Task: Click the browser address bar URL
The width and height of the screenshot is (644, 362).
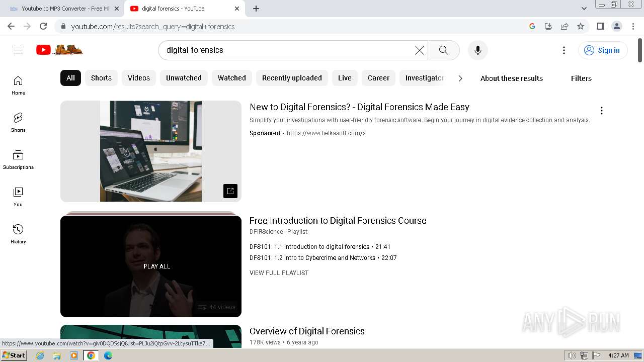Action: [153, 27]
